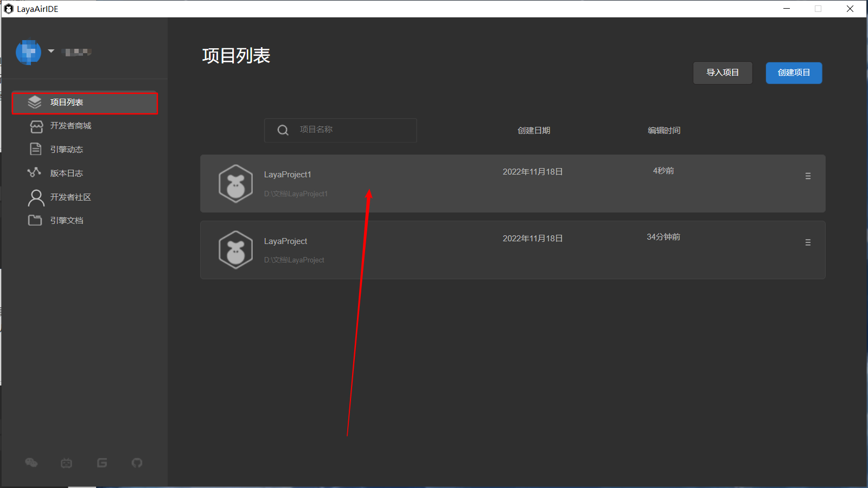The image size is (868, 488).
Task: Open the options menu for LayaProject
Action: click(808, 242)
